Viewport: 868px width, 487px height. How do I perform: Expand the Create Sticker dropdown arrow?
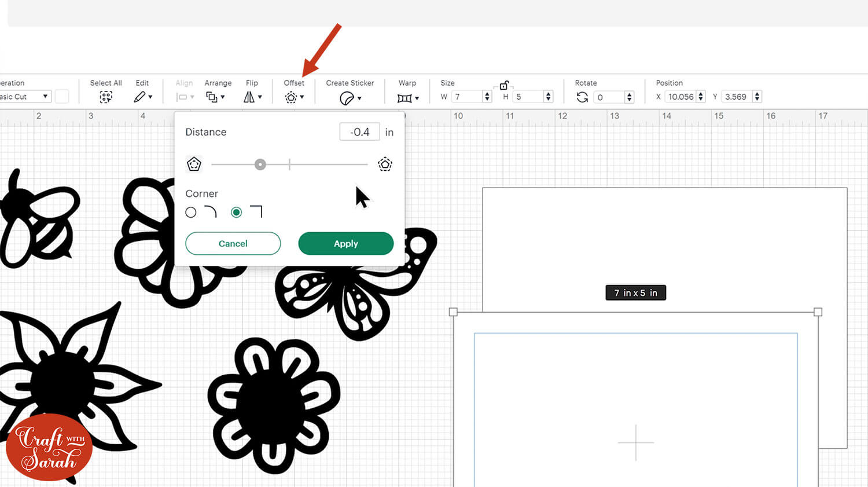[359, 98]
